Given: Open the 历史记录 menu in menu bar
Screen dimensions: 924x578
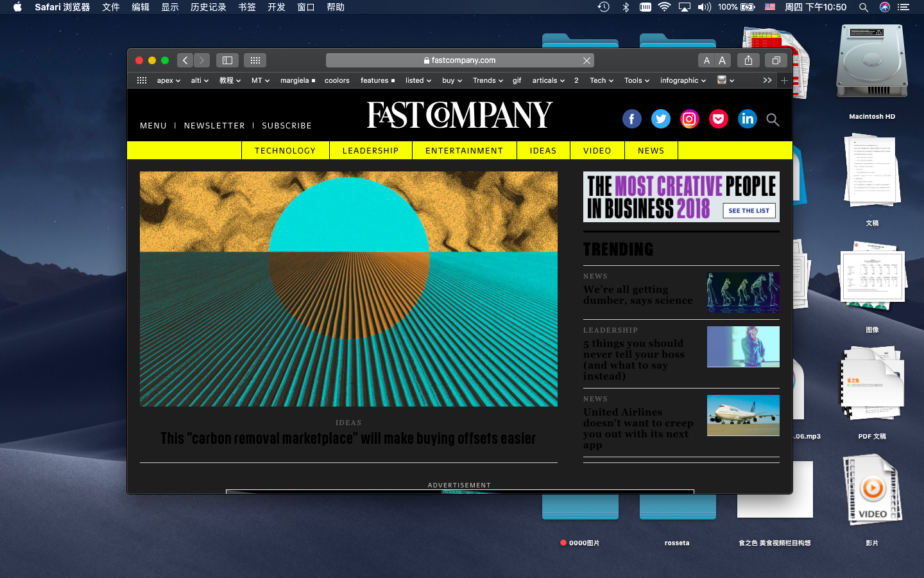Looking at the screenshot, I should (x=209, y=7).
